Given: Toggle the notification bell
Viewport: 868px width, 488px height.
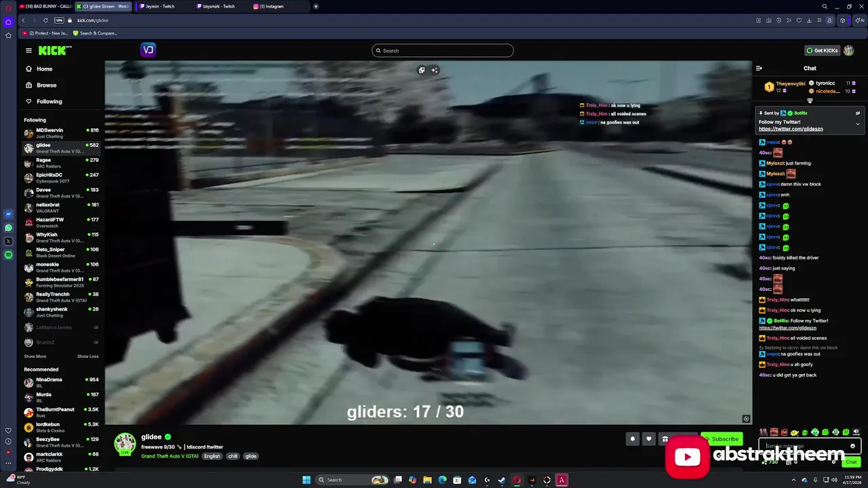Looking at the screenshot, I should click(x=633, y=439).
